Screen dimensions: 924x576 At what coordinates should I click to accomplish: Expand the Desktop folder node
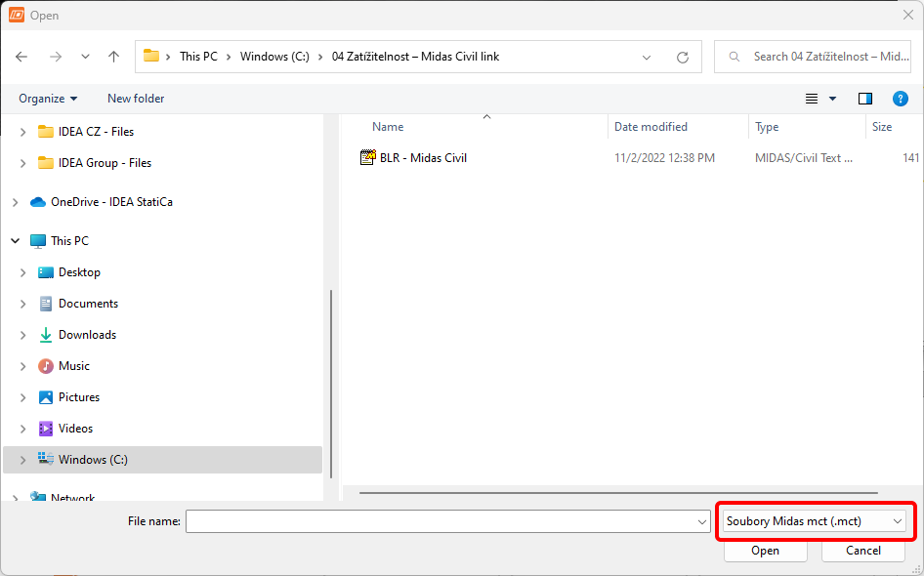23,272
